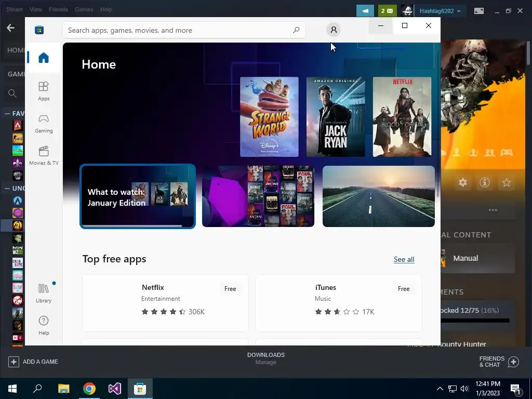The height and width of the screenshot is (399, 532).
Task: Go back using Steam back arrow
Action: (10, 28)
